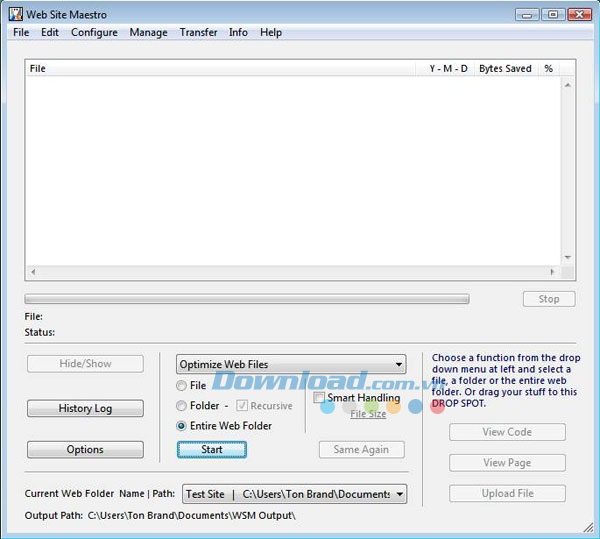The width and height of the screenshot is (600, 539).
Task: Click the file list scroll up arrow
Action: click(568, 85)
